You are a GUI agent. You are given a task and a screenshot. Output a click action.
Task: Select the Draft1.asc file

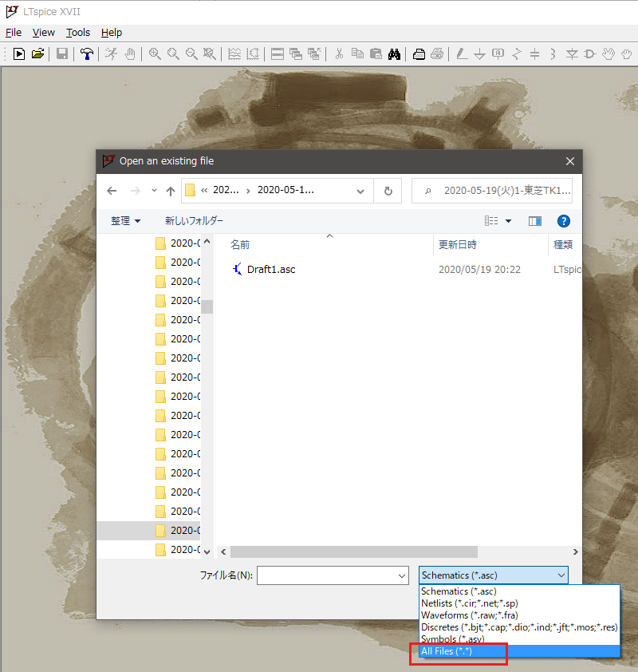pos(271,270)
